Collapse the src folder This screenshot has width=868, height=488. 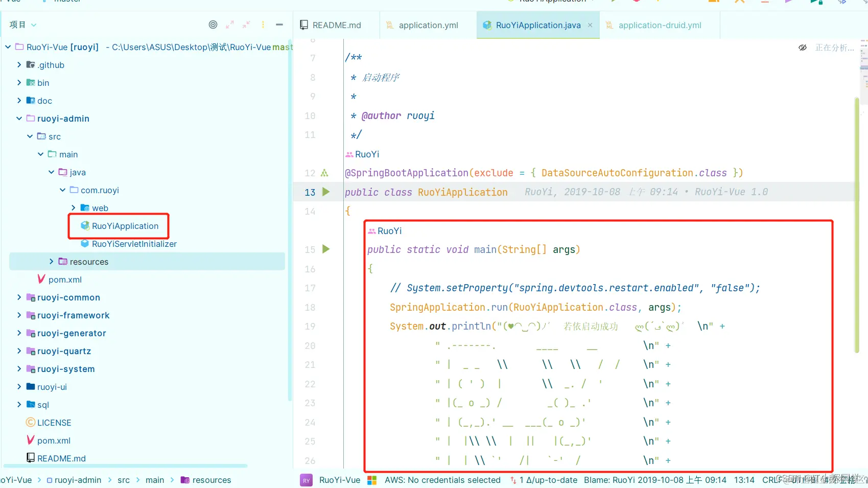pyautogui.click(x=30, y=136)
